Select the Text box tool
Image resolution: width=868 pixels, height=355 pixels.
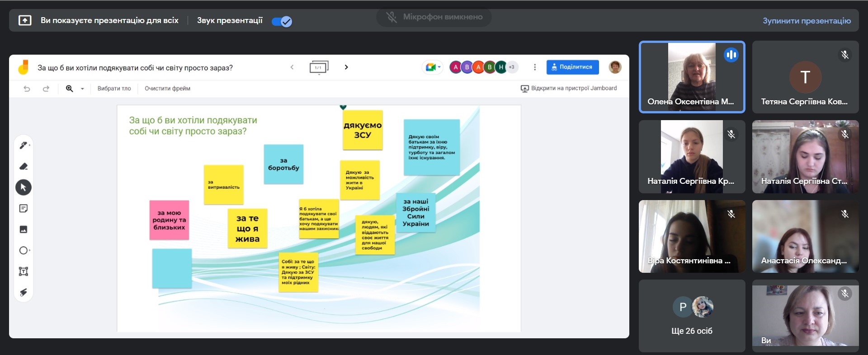(24, 271)
